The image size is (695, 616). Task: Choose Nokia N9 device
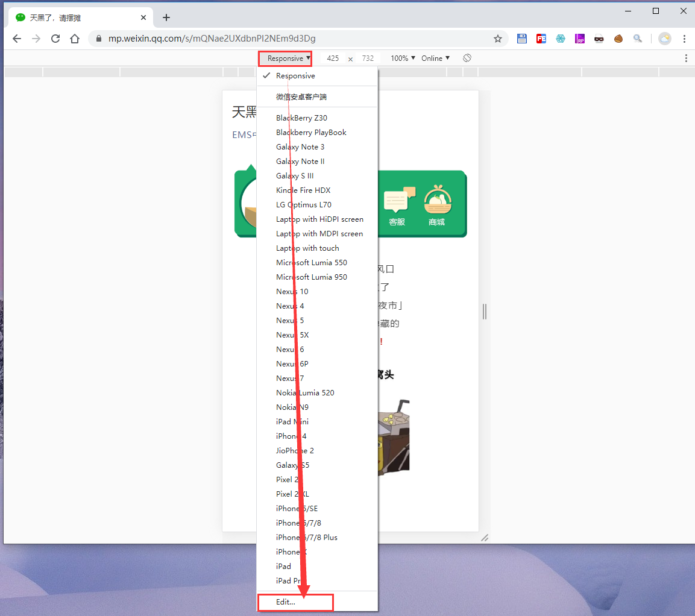[x=317, y=407]
